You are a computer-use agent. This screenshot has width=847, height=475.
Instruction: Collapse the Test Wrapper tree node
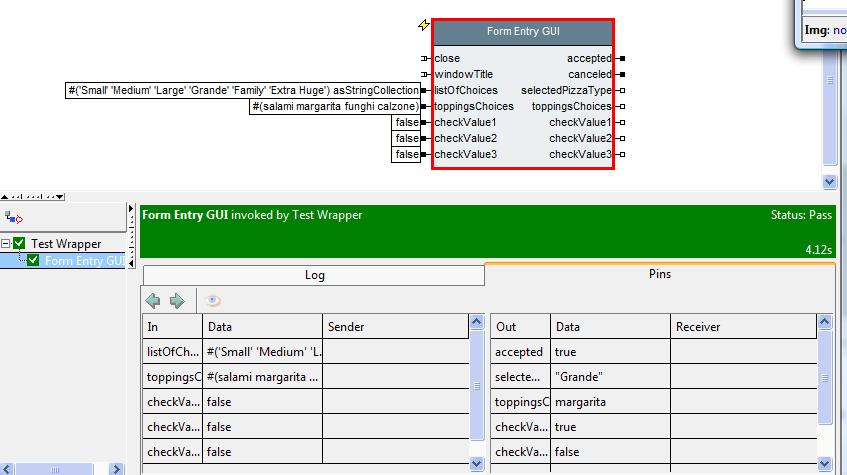pyautogui.click(x=6, y=244)
